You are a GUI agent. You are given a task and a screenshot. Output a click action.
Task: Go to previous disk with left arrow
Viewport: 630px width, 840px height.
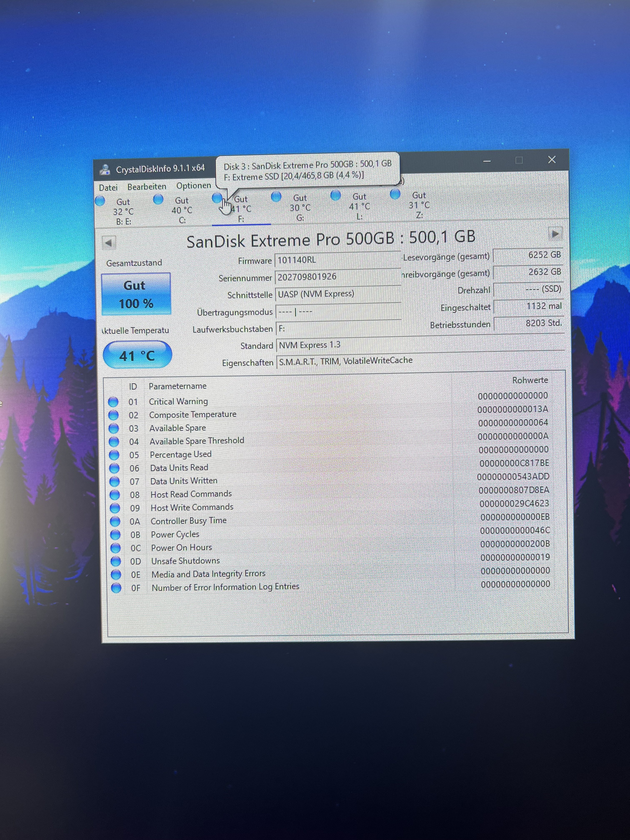point(109,243)
